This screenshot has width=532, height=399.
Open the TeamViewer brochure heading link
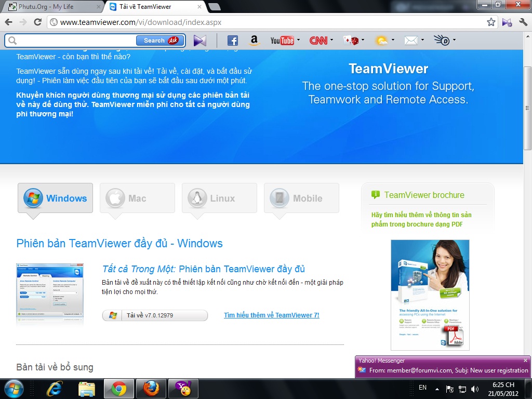[424, 195]
